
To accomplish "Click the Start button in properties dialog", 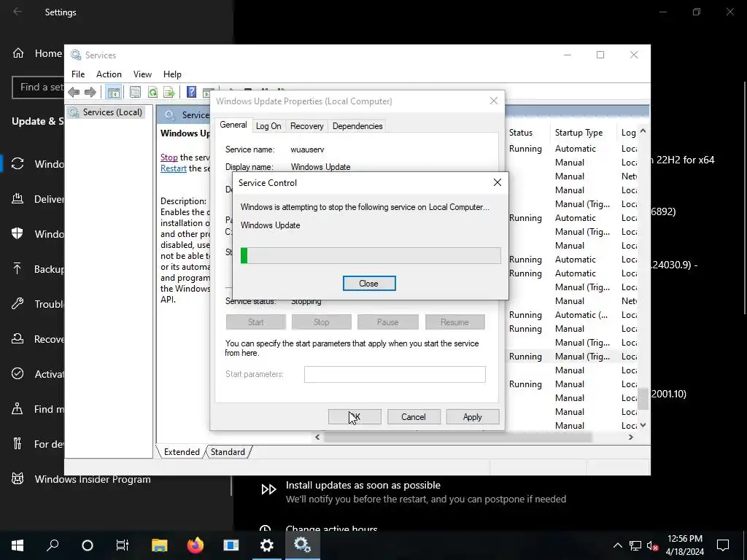I will (x=256, y=322).
